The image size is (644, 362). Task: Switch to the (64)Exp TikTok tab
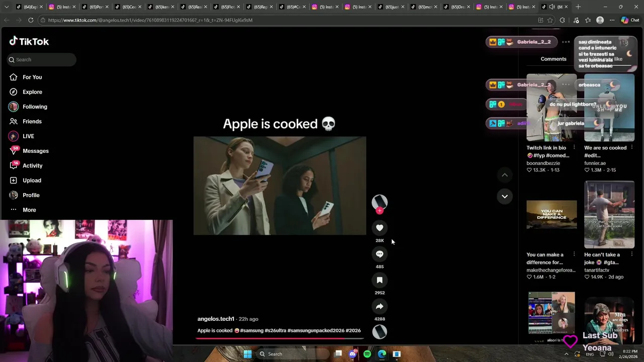click(x=30, y=7)
